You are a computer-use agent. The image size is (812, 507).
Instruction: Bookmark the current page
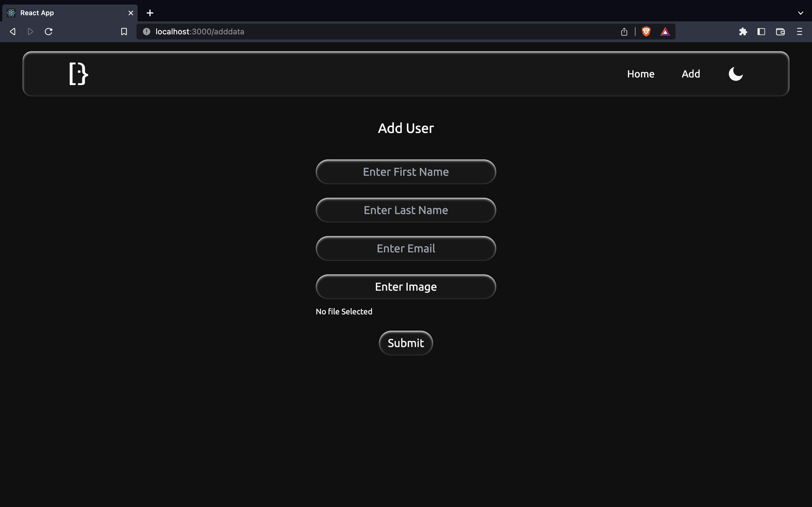click(x=124, y=31)
